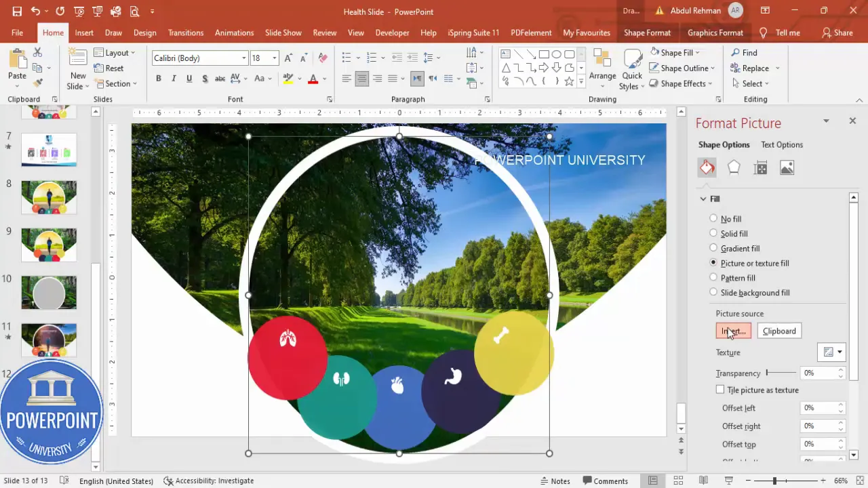Open Fill & Line tab icon
The image size is (868, 488).
click(707, 167)
